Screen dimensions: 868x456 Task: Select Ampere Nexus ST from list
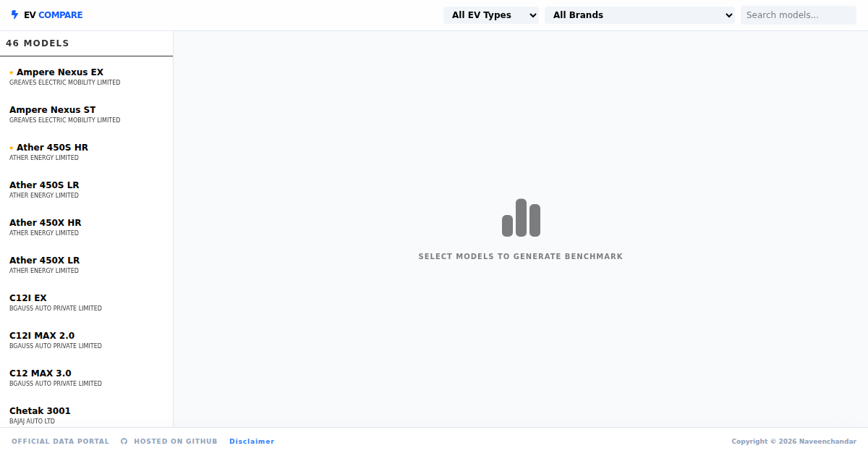(52, 110)
